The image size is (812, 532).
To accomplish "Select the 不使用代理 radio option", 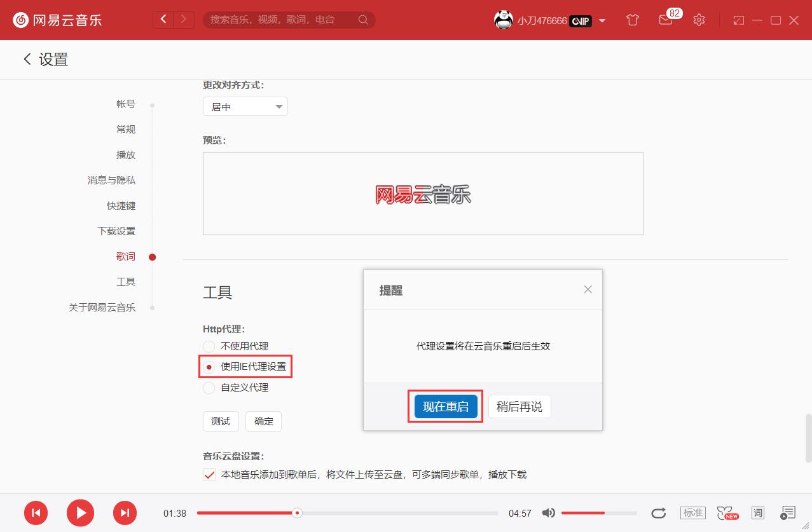I will point(209,346).
